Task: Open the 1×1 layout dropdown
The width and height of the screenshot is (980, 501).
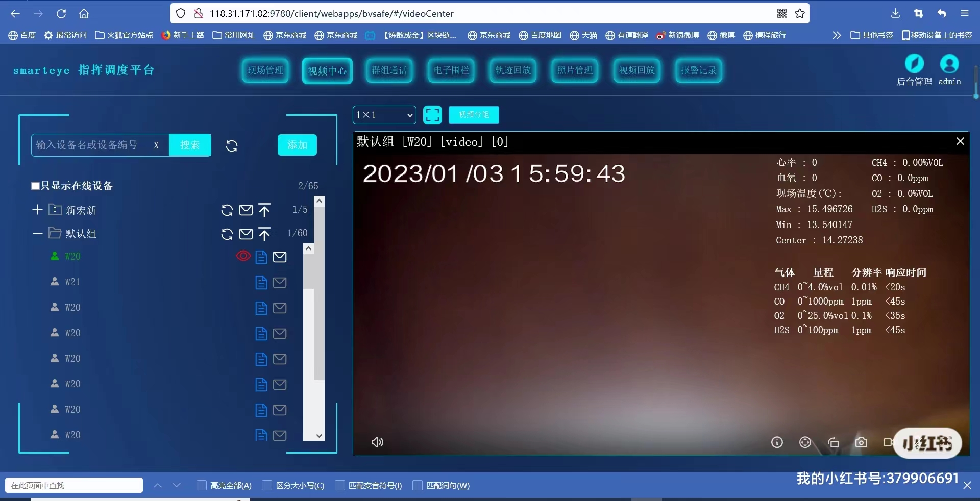Action: point(384,115)
